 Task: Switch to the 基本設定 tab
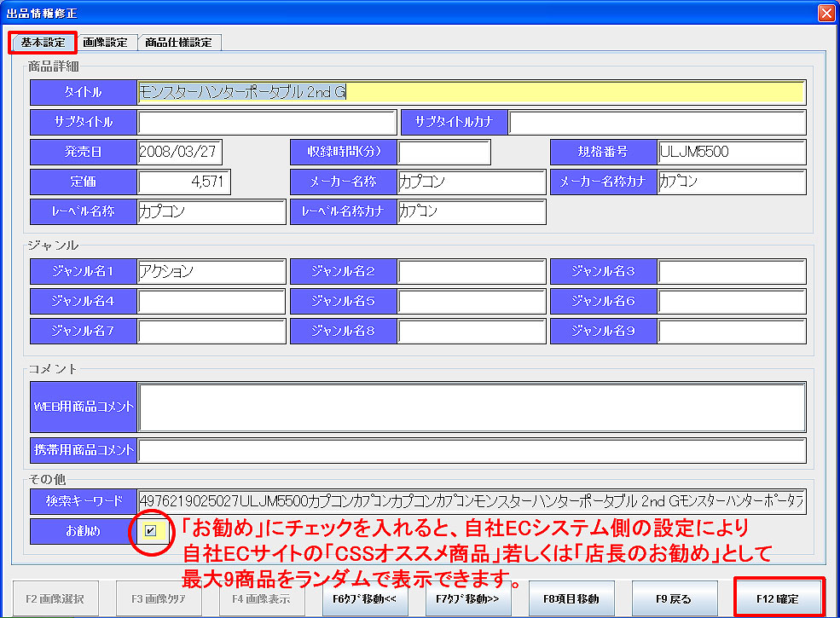pos(43,43)
